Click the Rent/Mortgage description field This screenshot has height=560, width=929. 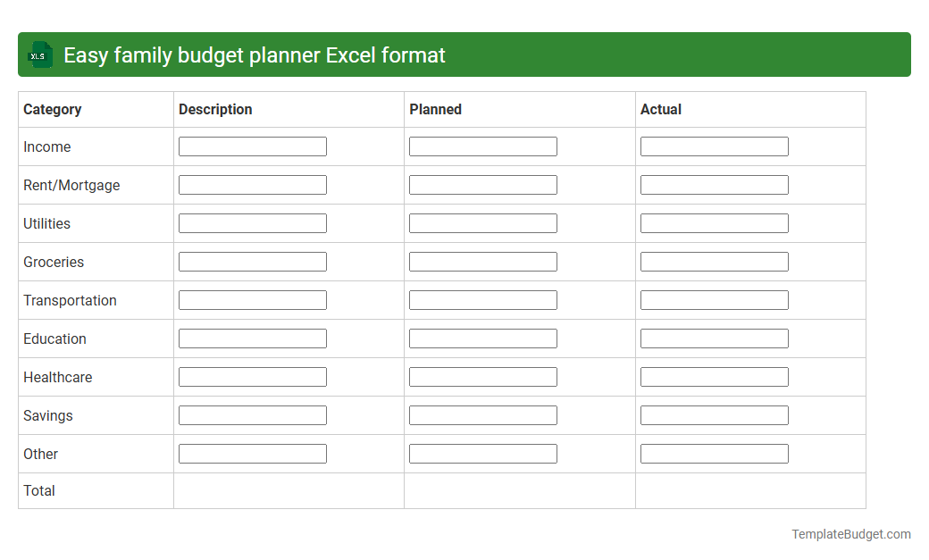click(x=252, y=184)
